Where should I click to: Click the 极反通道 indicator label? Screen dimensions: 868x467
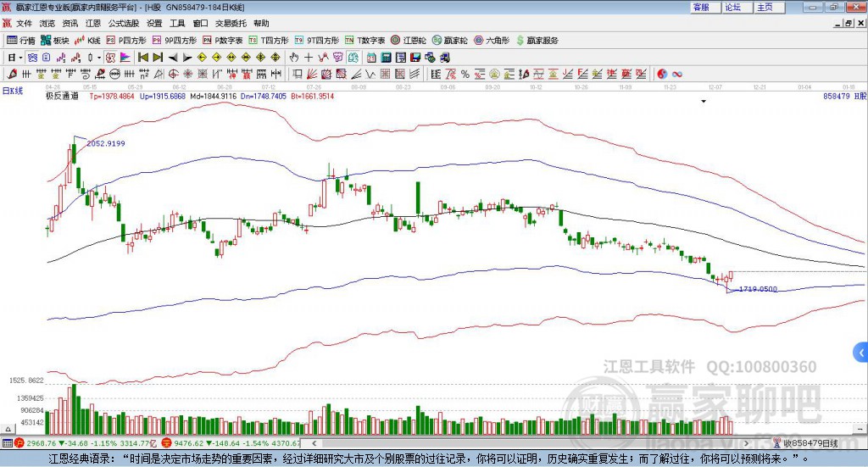click(x=62, y=96)
